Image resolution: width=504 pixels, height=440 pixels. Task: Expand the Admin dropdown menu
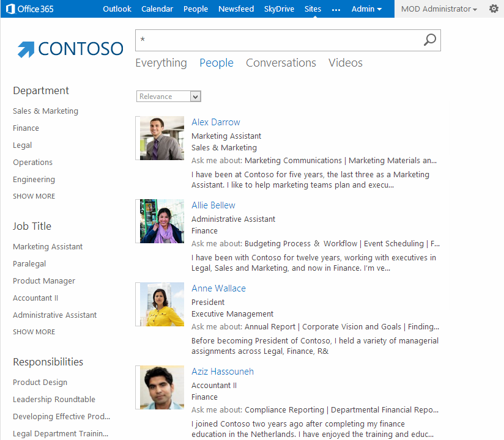[366, 9]
